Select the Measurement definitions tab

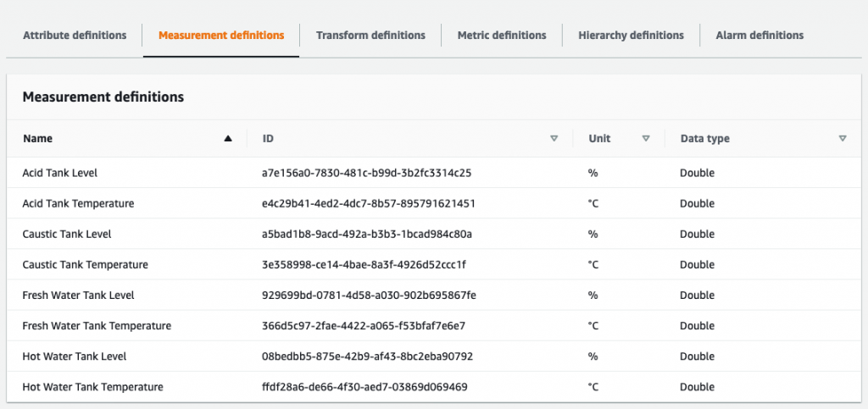[x=221, y=36]
